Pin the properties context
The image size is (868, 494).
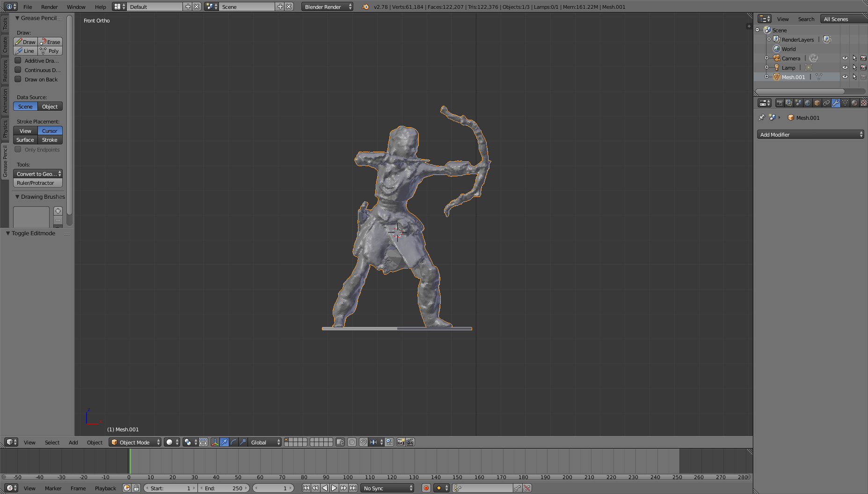761,117
